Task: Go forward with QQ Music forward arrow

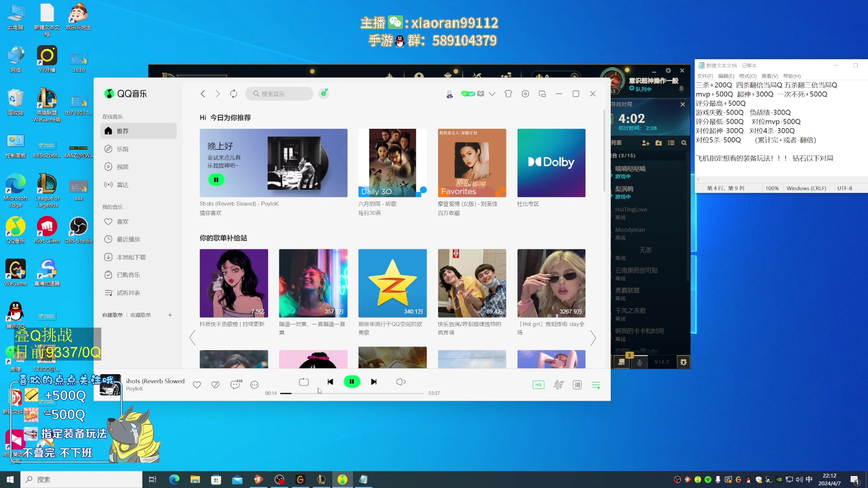Action: click(x=217, y=94)
